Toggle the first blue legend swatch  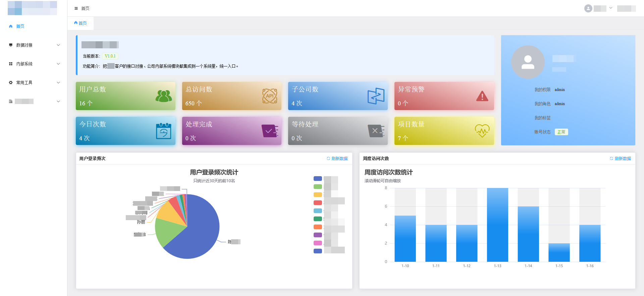click(x=318, y=179)
